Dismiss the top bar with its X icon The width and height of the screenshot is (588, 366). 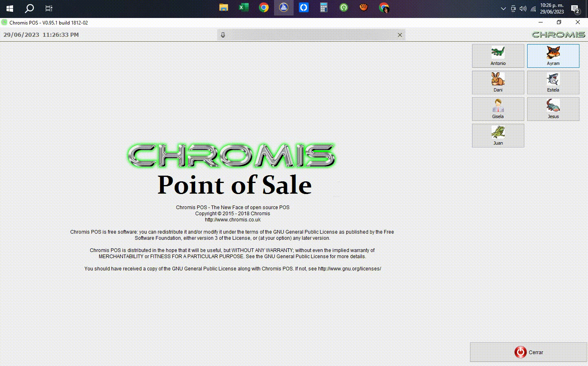400,35
